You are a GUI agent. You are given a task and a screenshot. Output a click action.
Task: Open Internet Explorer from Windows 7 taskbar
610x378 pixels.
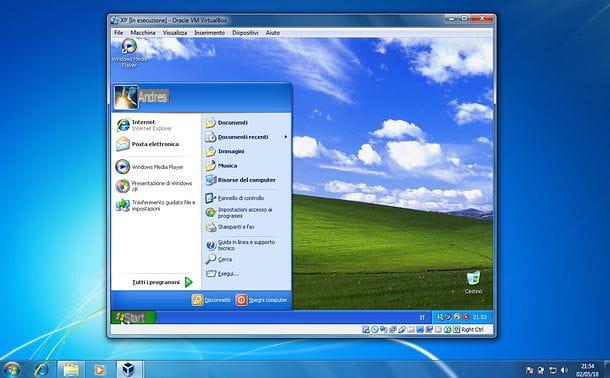click(41, 369)
